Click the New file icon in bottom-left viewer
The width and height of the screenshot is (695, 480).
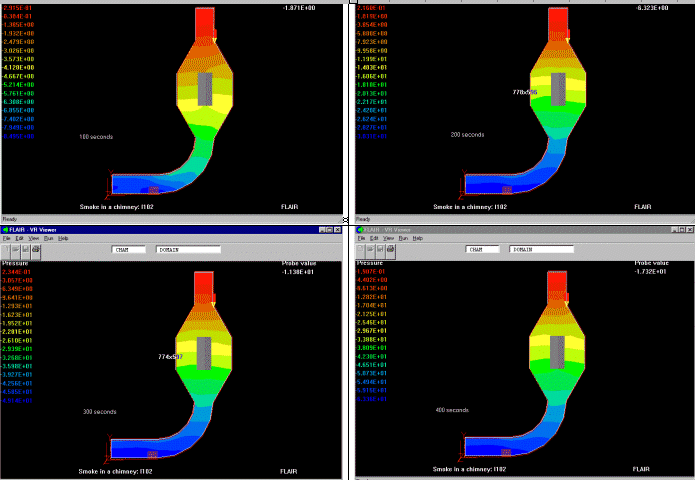pyautogui.click(x=6, y=249)
